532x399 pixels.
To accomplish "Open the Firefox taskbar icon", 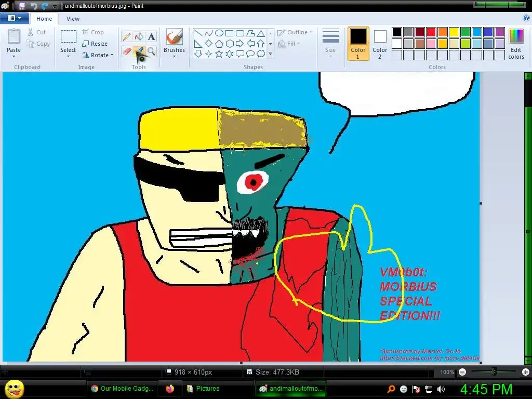I will coord(170,389).
